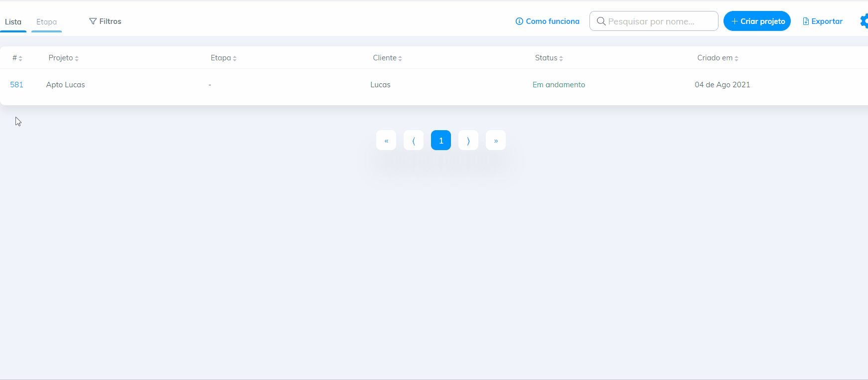Image resolution: width=868 pixels, height=380 pixels.
Task: Go to the next page arrow
Action: [468, 140]
